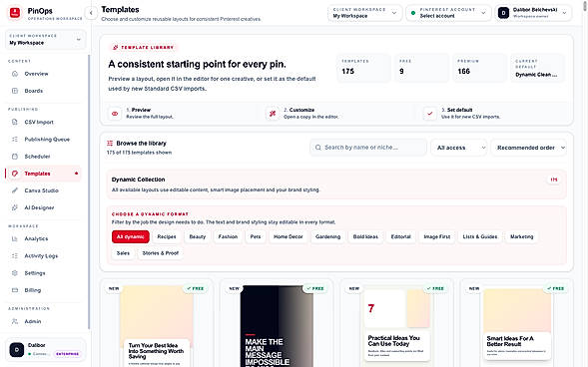Open the top bar Client Workspace dropdown
Image resolution: width=588 pixels, height=367 pixels.
[364, 13]
